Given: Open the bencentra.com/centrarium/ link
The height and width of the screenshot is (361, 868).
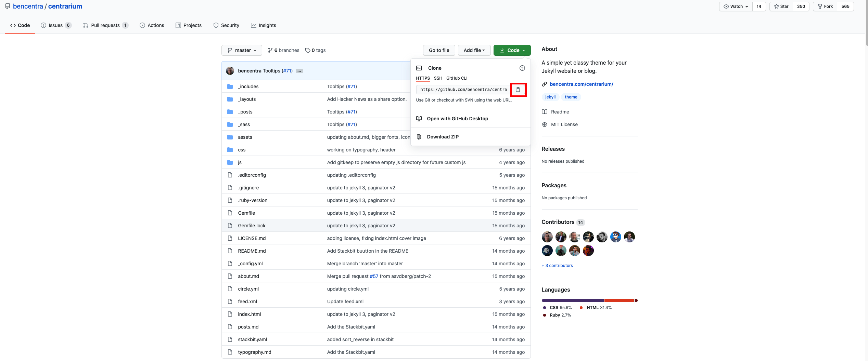Looking at the screenshot, I should pos(582,84).
